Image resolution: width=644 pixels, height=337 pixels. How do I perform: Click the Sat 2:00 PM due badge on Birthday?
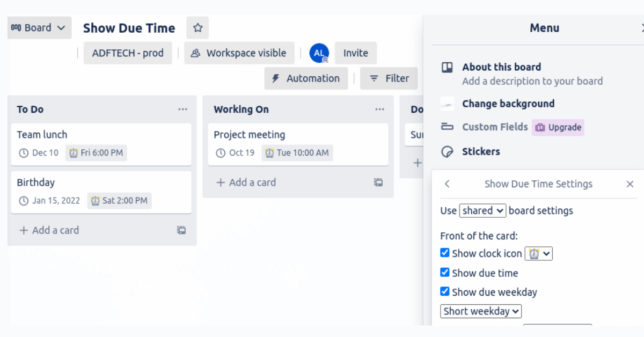119,200
